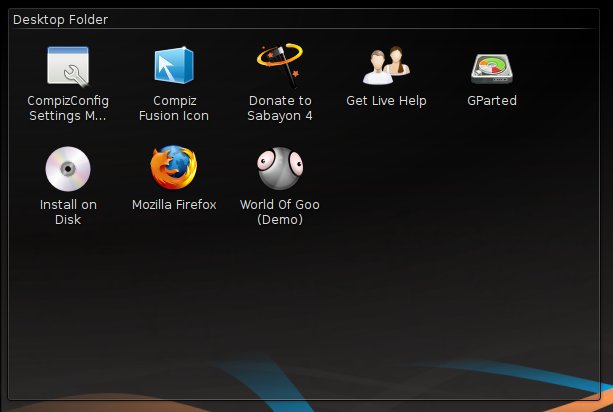This screenshot has width=613, height=412.
Task: Click the Donate to Sabayon 4 icon
Action: [280, 66]
